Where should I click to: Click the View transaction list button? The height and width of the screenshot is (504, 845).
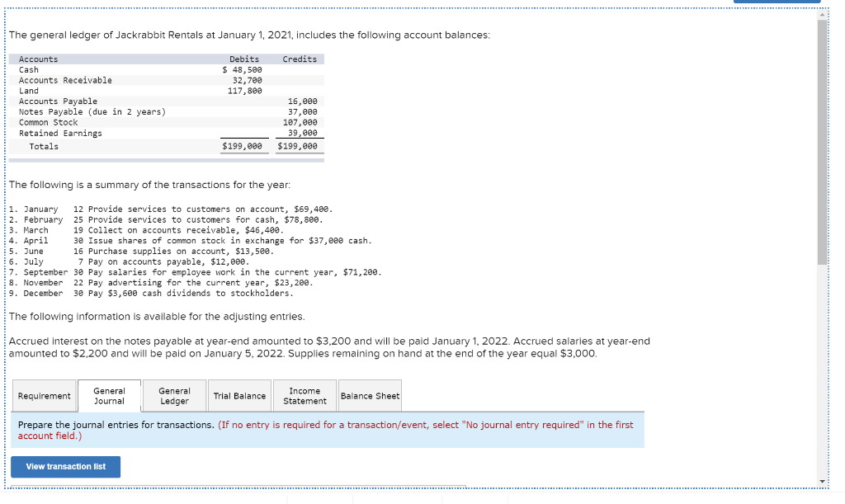pos(65,466)
